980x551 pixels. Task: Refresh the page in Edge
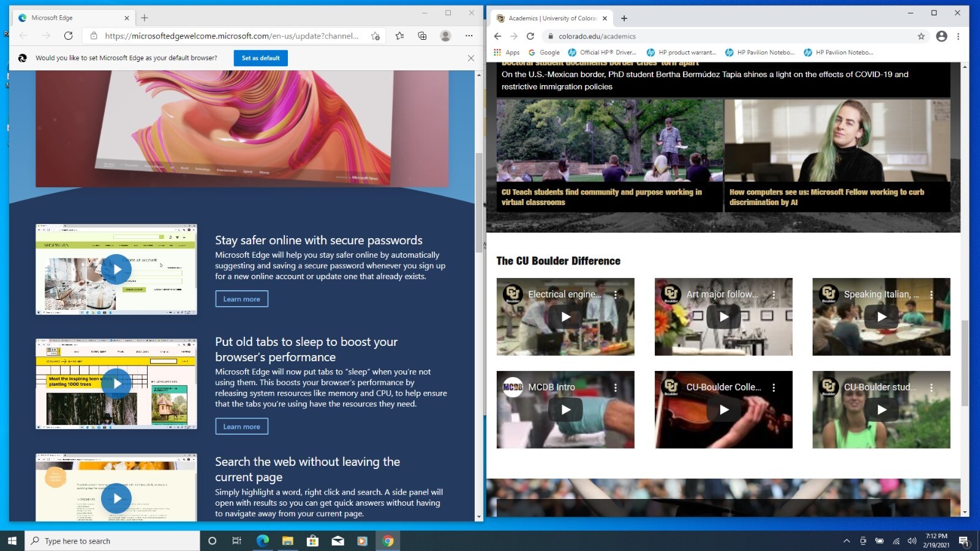coord(68,36)
